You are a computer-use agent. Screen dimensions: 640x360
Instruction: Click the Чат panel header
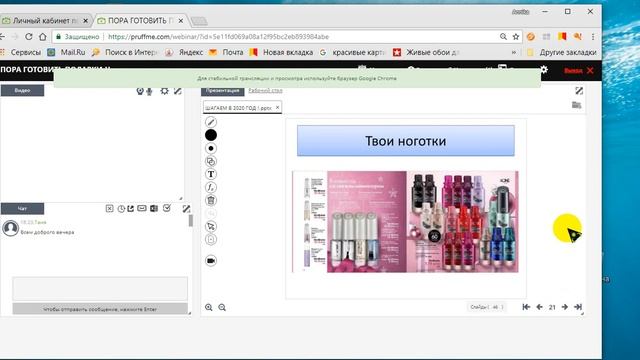click(22, 209)
